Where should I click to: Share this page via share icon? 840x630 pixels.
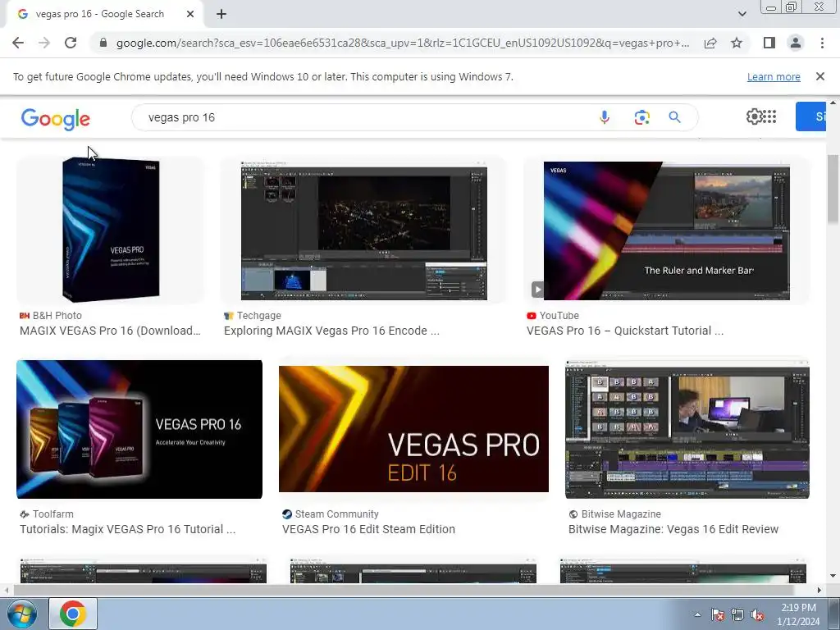710,43
